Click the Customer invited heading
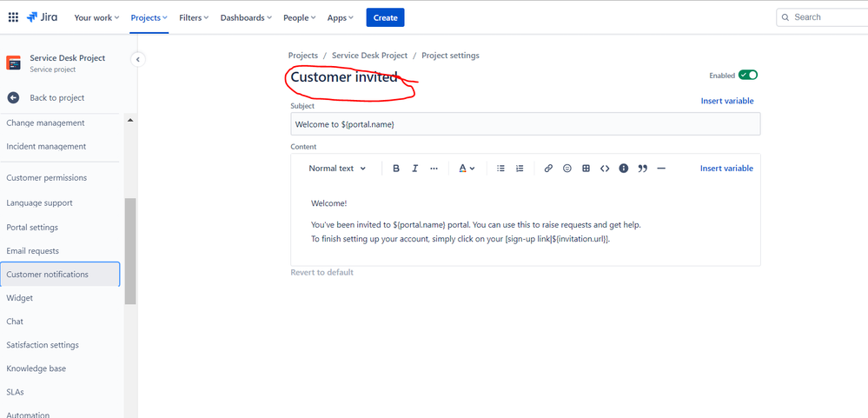Image resolution: width=868 pixels, height=418 pixels. [x=344, y=77]
